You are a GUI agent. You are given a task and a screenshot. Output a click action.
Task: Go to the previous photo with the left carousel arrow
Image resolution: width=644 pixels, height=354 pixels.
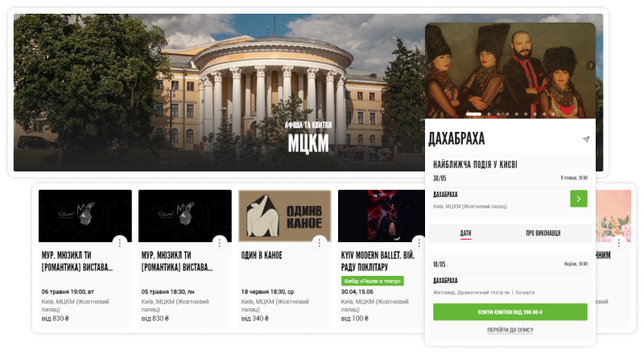click(430, 65)
